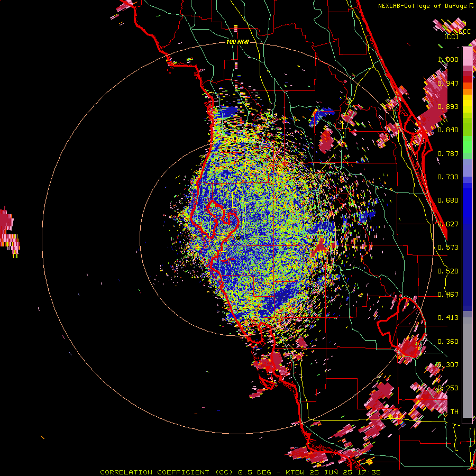Click the NEXLAB-College of DuPage header text
The image size is (476, 476).
click(x=423, y=6)
